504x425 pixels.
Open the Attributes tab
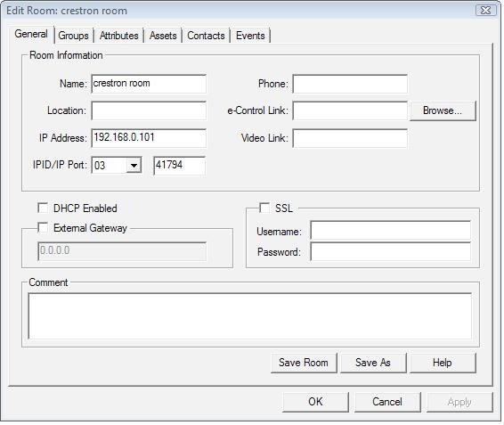(x=119, y=36)
